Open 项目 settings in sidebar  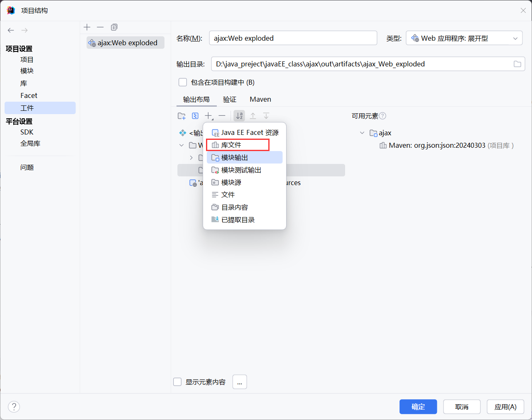tap(27, 60)
